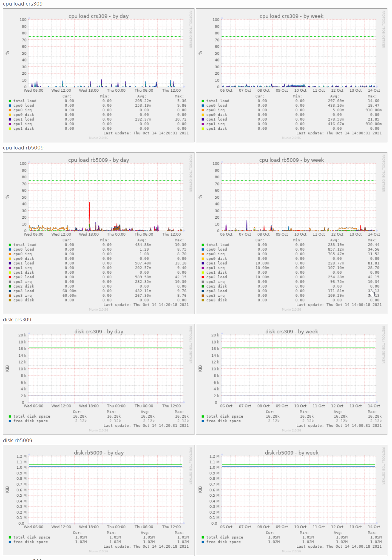The image size is (392, 560).
Task: Click green total load swatch in crs309 day legend
Action: point(10,101)
